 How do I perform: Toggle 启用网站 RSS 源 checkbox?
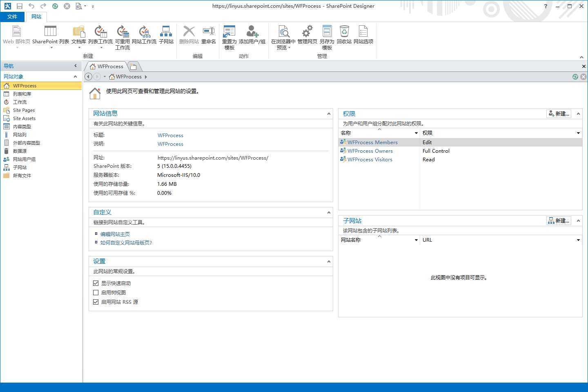coord(96,302)
